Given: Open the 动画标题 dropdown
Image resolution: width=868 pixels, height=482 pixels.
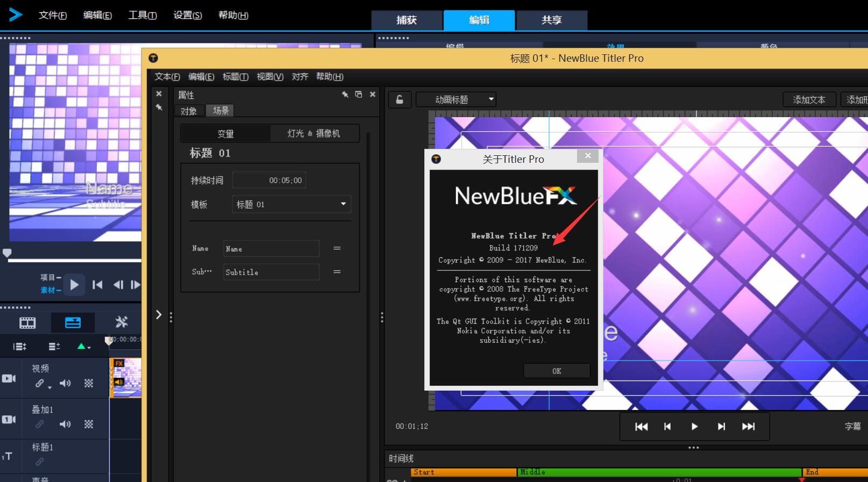Looking at the screenshot, I should (456, 99).
